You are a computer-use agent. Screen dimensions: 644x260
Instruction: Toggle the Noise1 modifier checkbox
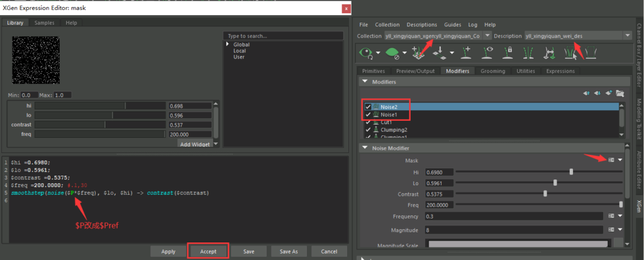pos(368,115)
